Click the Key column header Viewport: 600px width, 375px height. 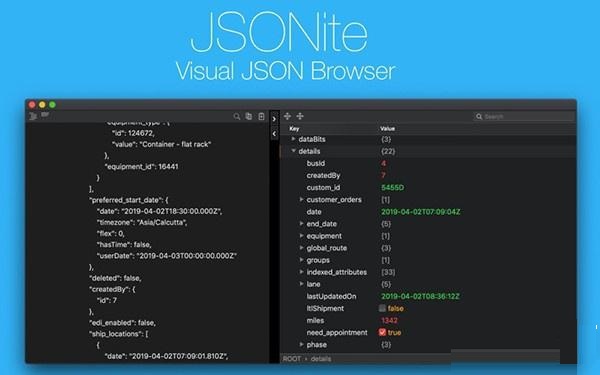pyautogui.click(x=294, y=129)
